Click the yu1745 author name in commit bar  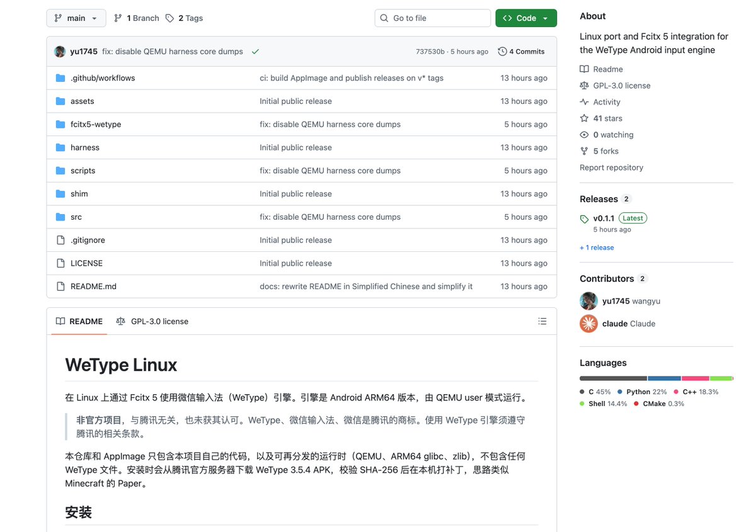click(84, 52)
